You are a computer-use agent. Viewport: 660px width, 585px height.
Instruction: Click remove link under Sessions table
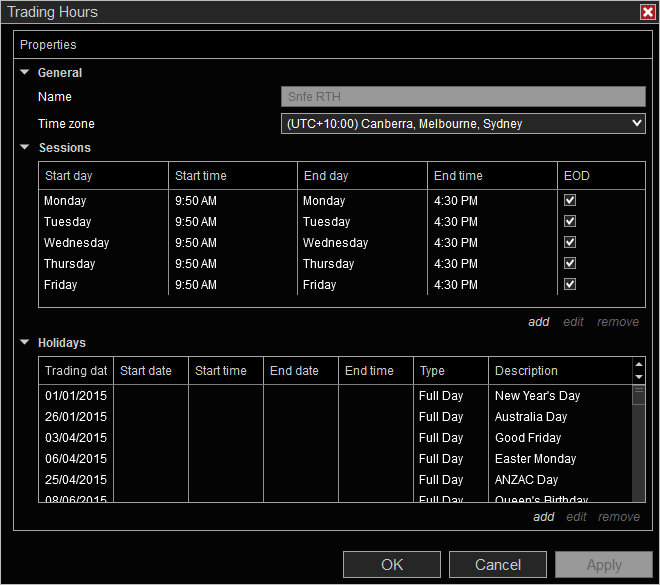coord(618,322)
